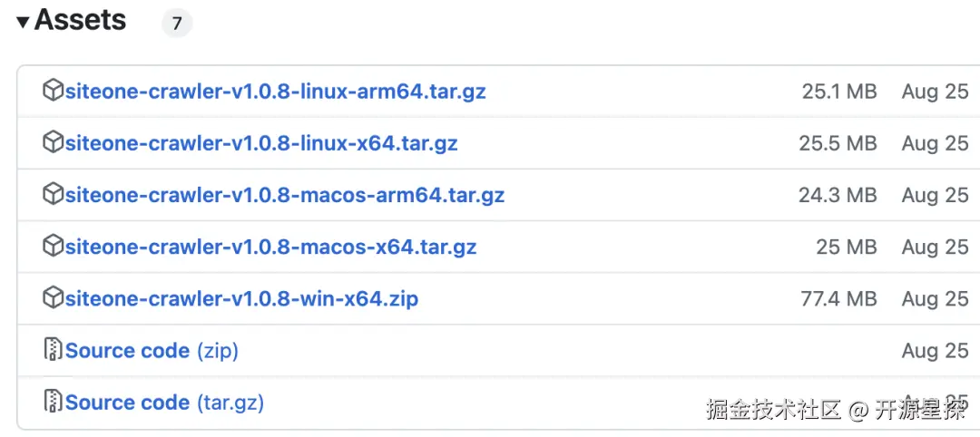Download siteone-crawler-v1.0.8-macos-arm64.tar.gz
The height and width of the screenshot is (437, 980).
pyautogui.click(x=284, y=195)
